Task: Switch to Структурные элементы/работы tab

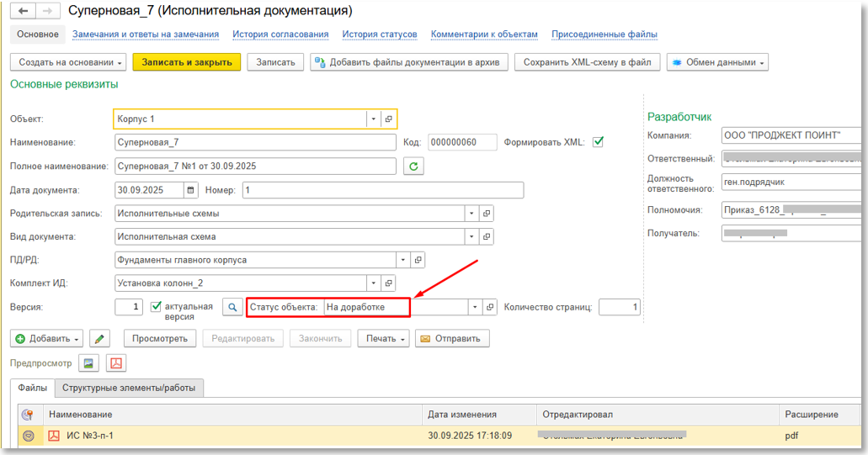Action: coord(129,389)
